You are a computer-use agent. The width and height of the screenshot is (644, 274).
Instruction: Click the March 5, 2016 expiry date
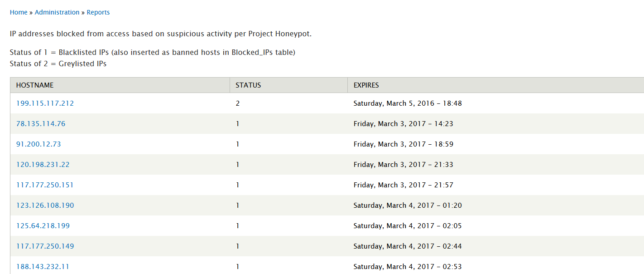click(408, 103)
